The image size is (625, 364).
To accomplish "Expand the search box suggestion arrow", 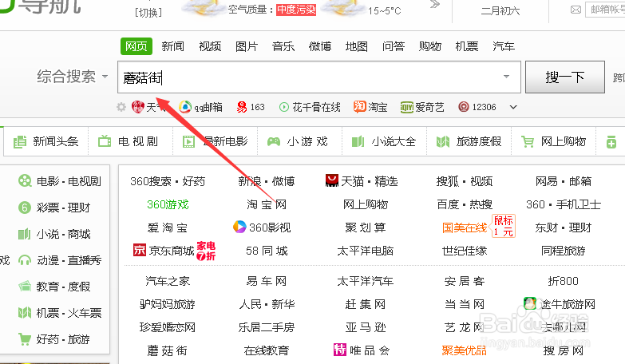I will pos(506,77).
